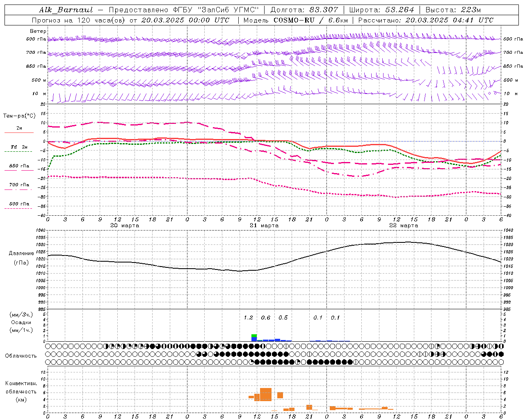Click the 'Конвективн.' convective cloud label

pos(21,383)
